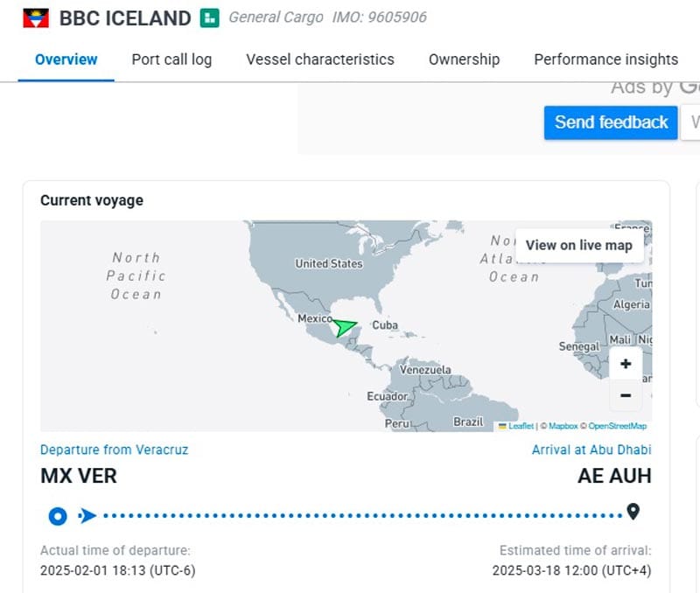Click the green ship arrow on map
Screen dimensions: 700x593
tap(346, 328)
